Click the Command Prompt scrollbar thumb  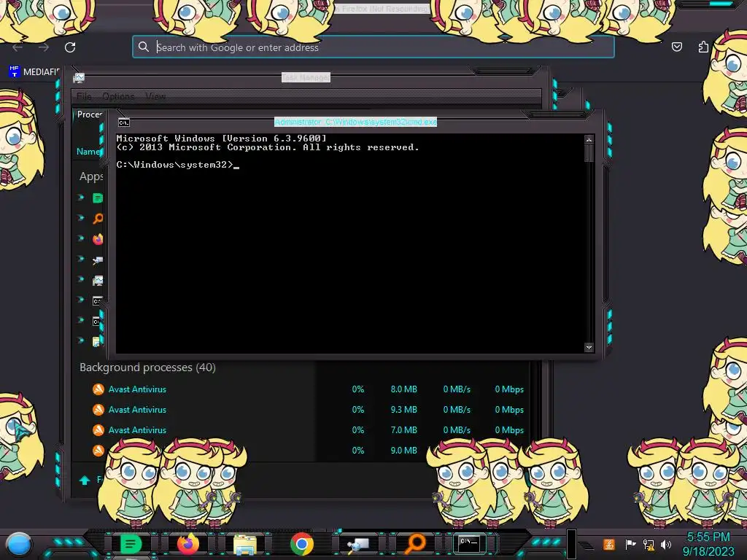point(589,153)
